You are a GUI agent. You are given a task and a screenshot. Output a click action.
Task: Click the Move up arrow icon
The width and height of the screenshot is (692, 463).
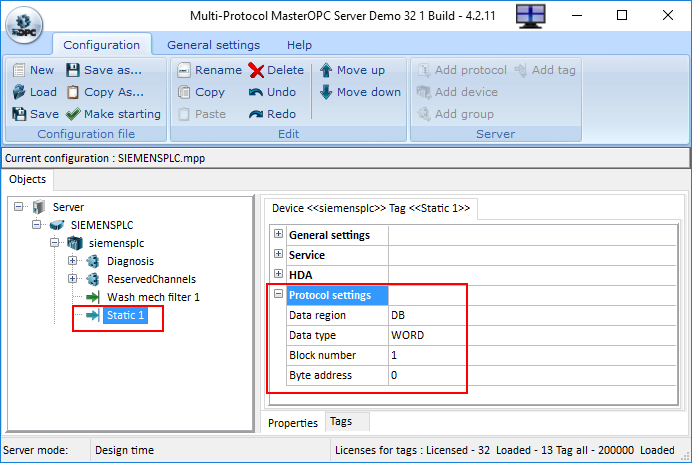pos(326,70)
